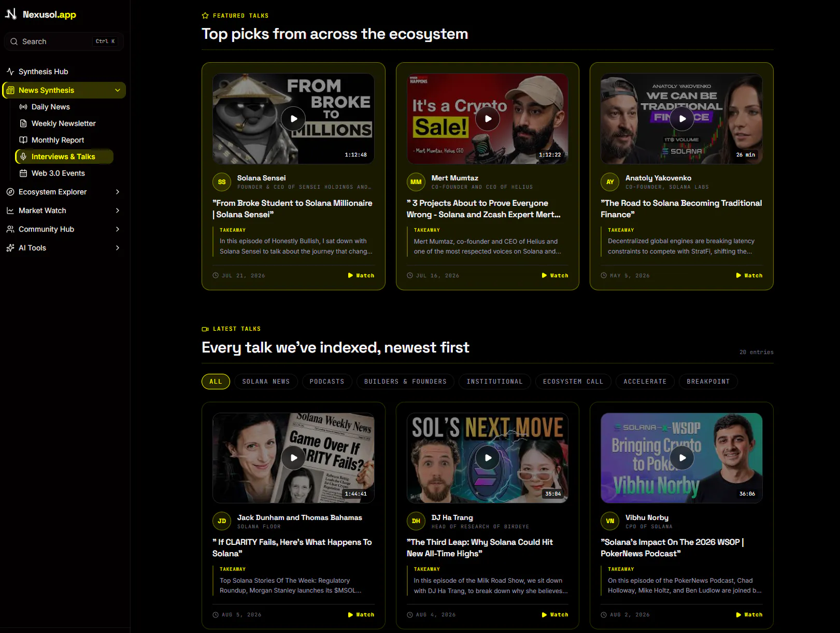Open the Interviews & Talks page
Screen dimensions: 840x633
(x=64, y=157)
